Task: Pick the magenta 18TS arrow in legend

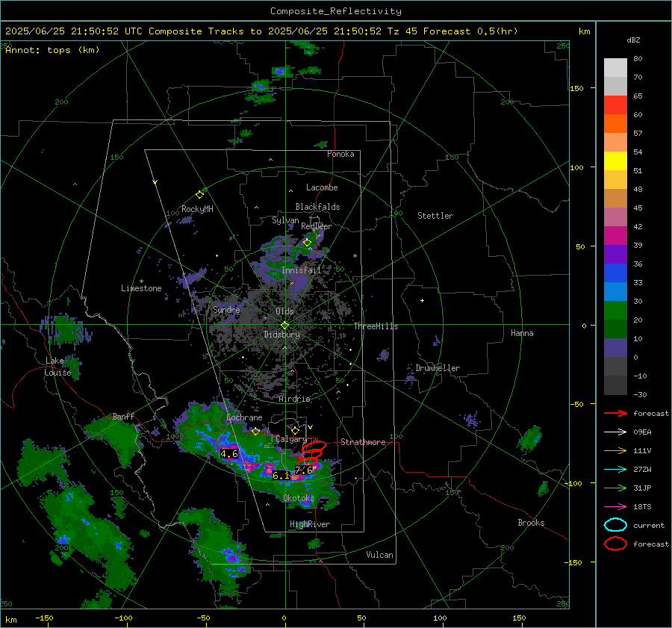Action: point(615,507)
